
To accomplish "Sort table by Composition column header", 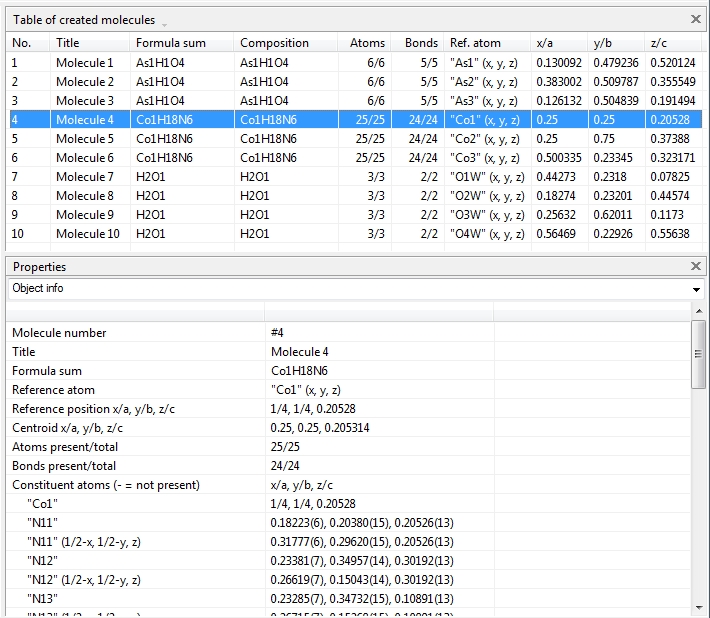I will 274,43.
